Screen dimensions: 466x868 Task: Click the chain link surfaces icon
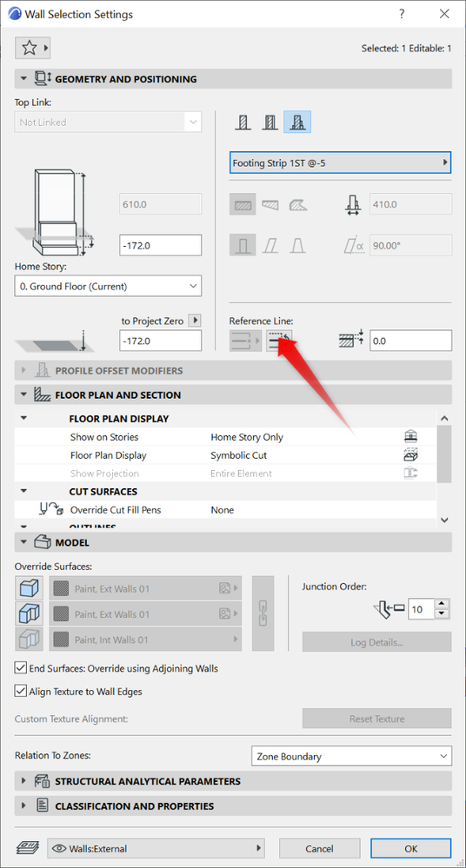click(x=263, y=613)
